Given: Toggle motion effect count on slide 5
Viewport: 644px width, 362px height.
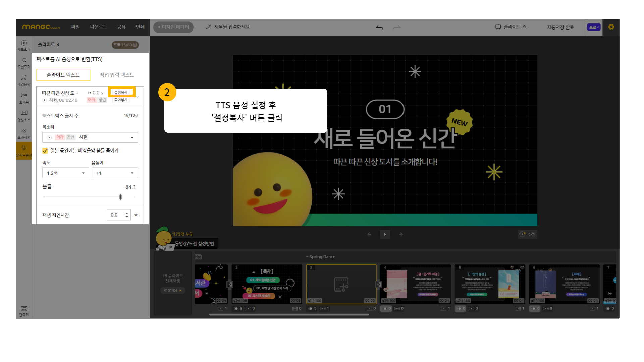Looking at the screenshot, I should [x=461, y=308].
